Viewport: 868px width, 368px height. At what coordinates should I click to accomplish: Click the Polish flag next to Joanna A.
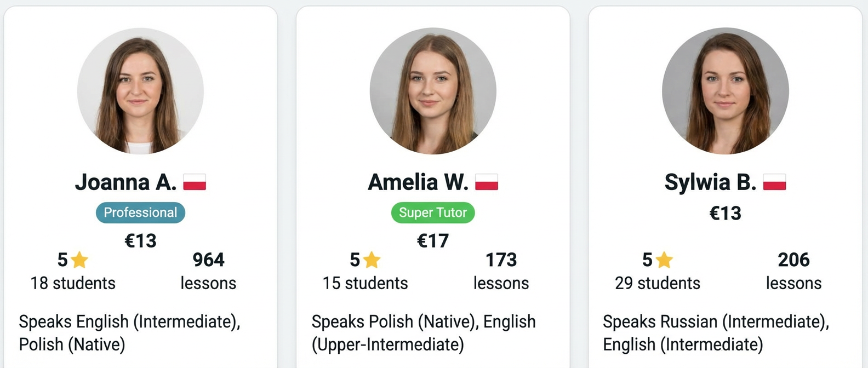(196, 181)
